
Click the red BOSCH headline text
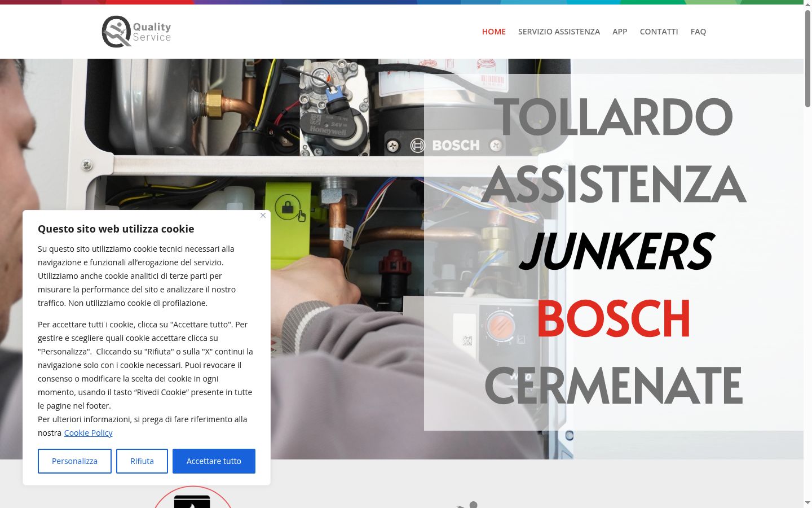614,318
